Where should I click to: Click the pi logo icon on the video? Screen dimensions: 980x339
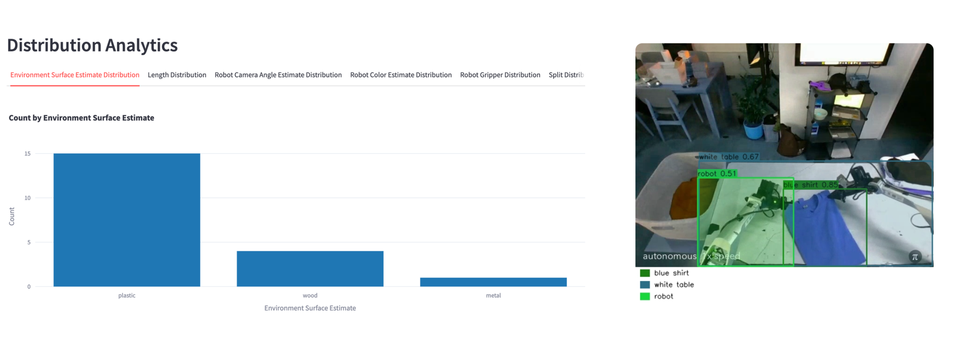click(915, 257)
